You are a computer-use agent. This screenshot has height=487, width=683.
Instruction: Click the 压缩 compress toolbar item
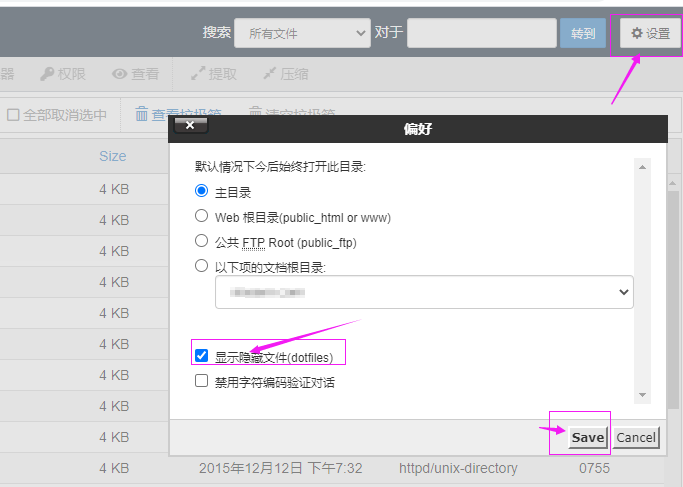coord(286,74)
